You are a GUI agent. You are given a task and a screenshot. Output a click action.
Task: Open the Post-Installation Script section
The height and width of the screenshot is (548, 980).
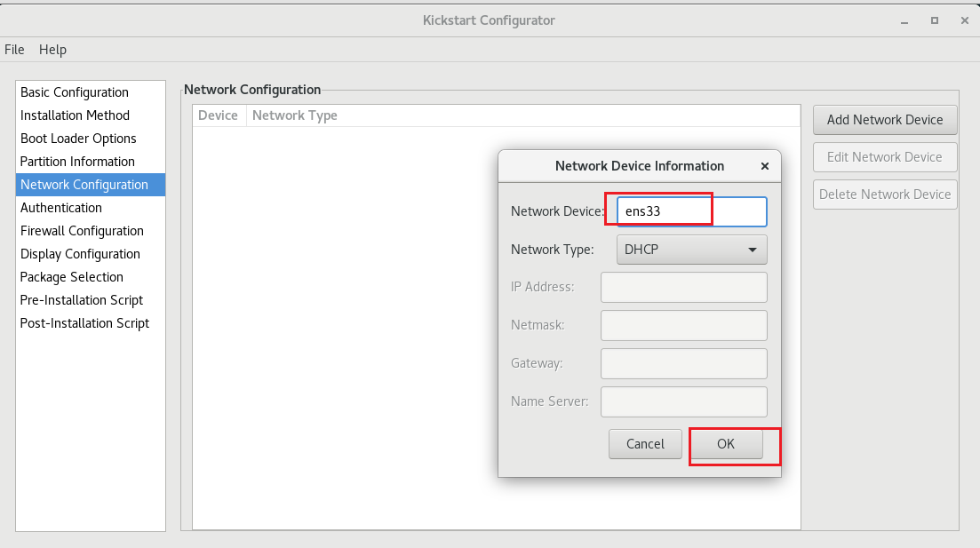click(x=84, y=323)
